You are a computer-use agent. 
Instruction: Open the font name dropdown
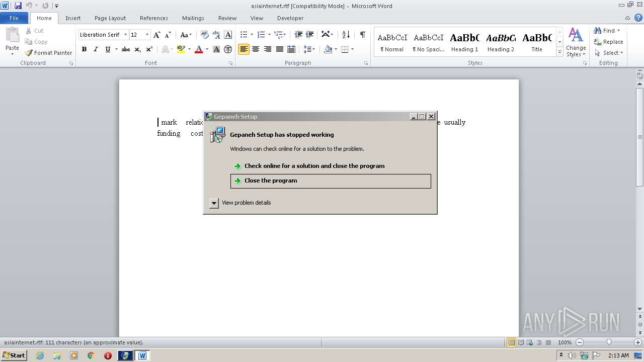coord(125,35)
